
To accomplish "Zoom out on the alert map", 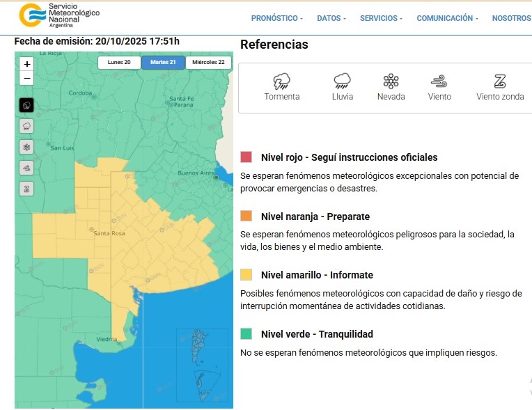I will 26,78.
